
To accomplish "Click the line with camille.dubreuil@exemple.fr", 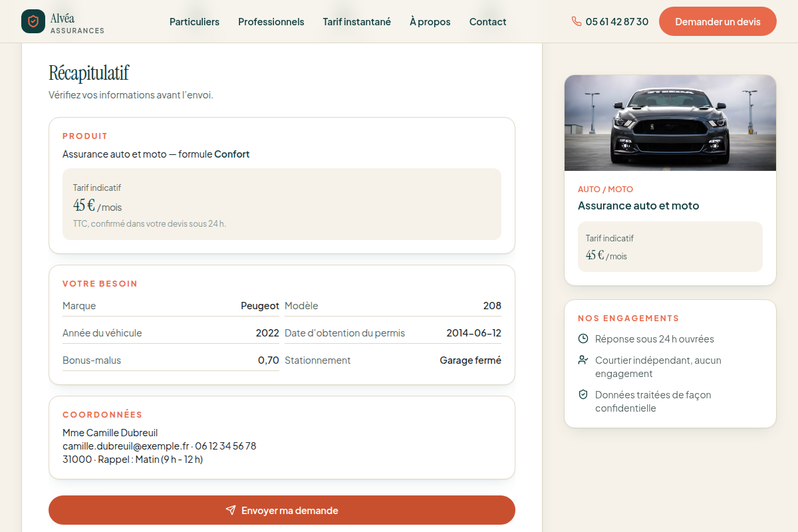I will click(160, 446).
